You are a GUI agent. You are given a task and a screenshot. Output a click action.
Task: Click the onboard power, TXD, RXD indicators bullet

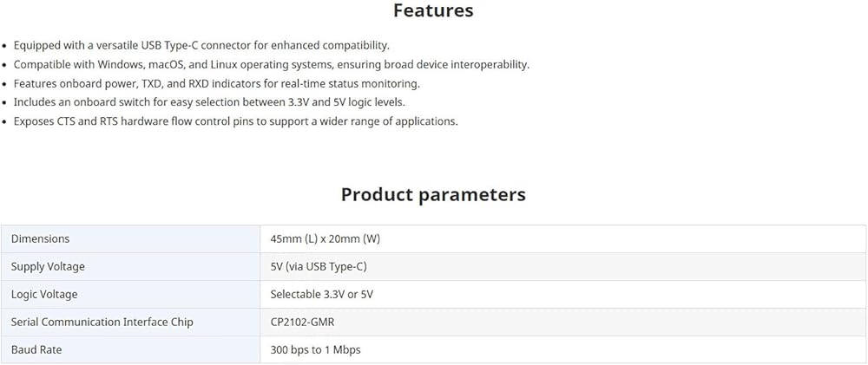[217, 84]
